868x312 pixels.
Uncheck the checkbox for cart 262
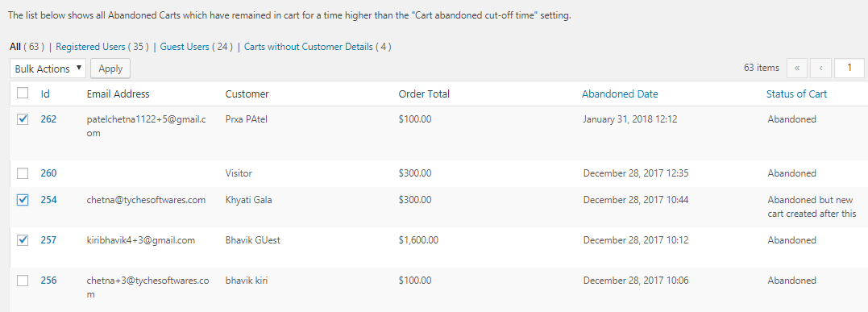pos(23,119)
